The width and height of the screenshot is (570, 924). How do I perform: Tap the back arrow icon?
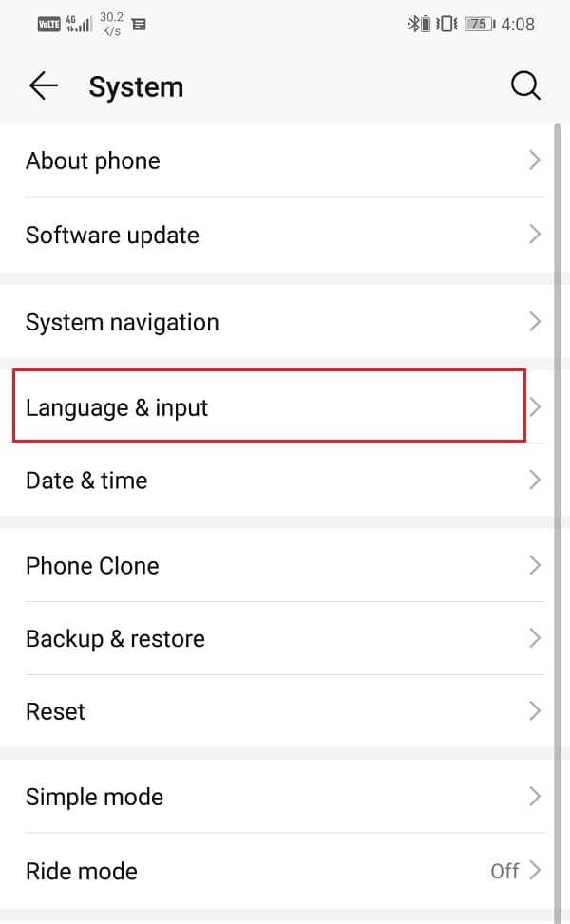pyautogui.click(x=44, y=86)
